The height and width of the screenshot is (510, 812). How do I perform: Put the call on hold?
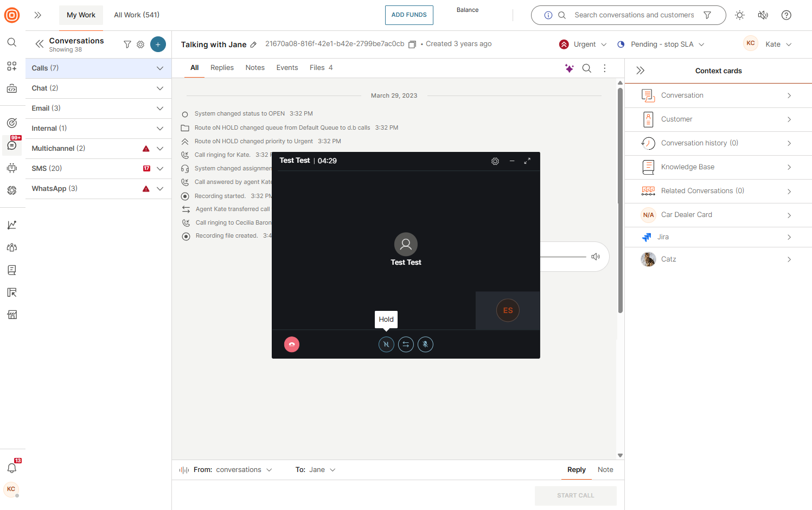click(x=386, y=345)
